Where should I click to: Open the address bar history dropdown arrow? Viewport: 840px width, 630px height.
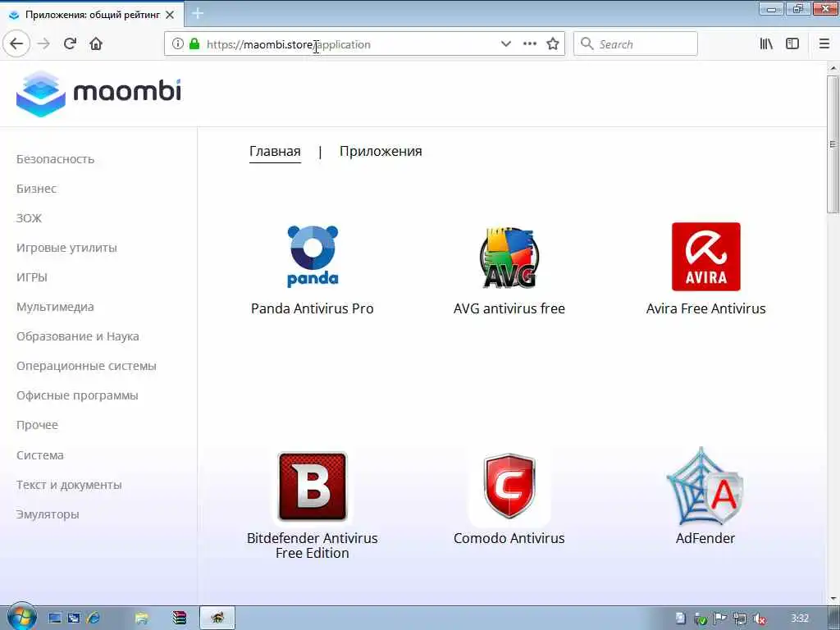[x=505, y=44]
